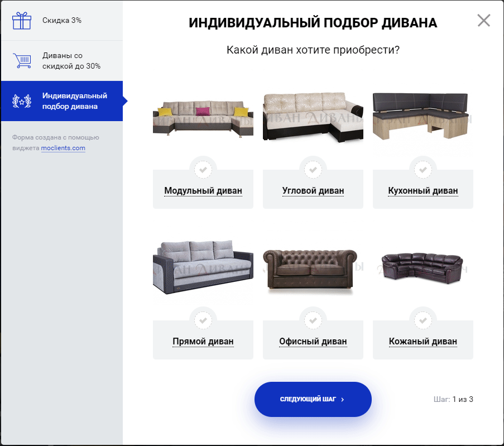Tick the checkmark for Угловой диван

tap(313, 170)
